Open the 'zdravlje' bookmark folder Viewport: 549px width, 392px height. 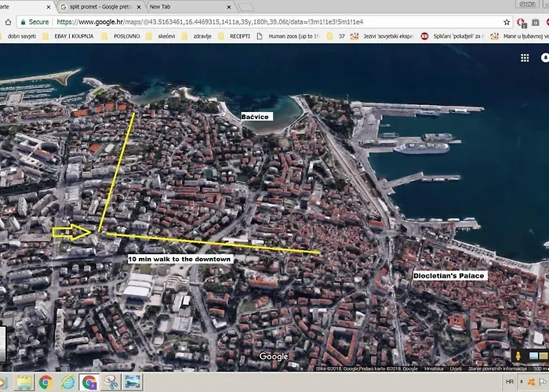(x=197, y=36)
